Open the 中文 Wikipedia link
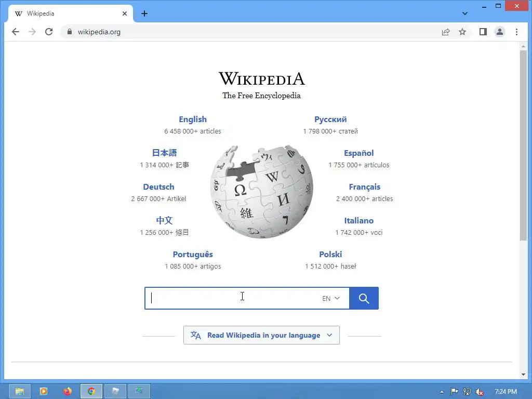This screenshot has width=532, height=399. pos(164,220)
